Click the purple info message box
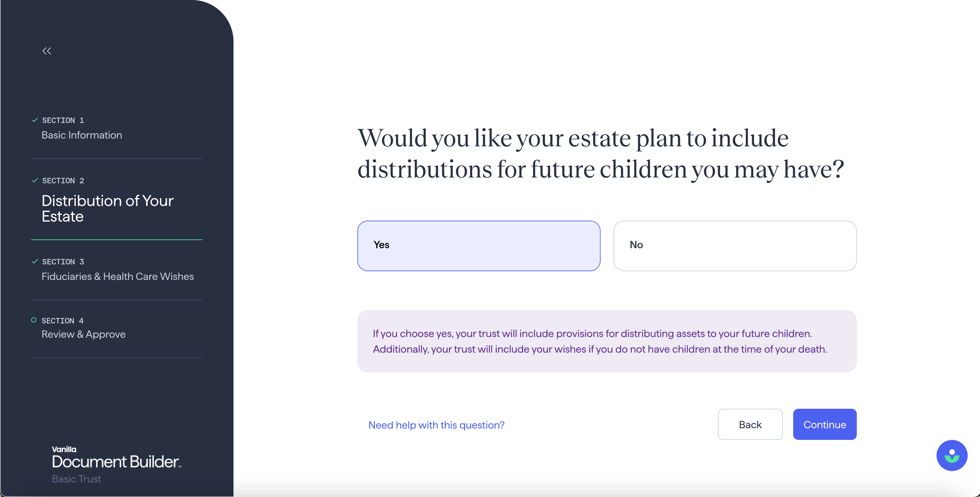Screen dimensions: 980x497 pos(607,341)
